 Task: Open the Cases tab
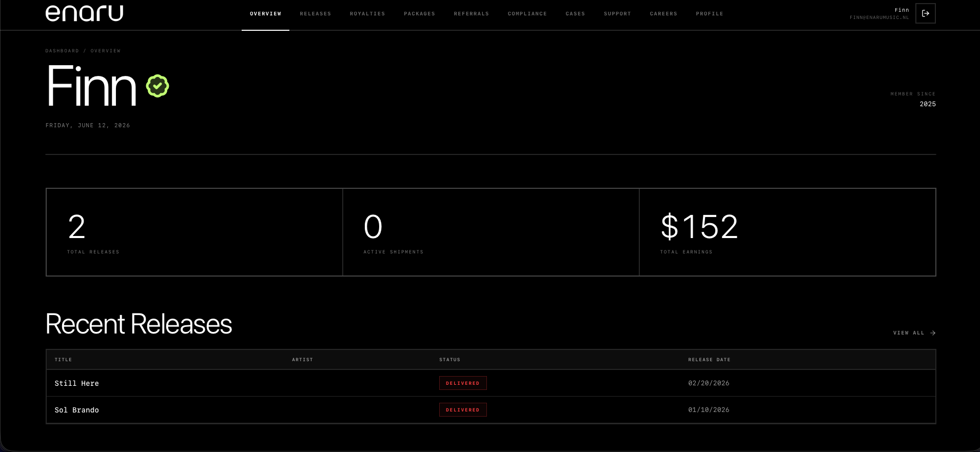(575, 14)
